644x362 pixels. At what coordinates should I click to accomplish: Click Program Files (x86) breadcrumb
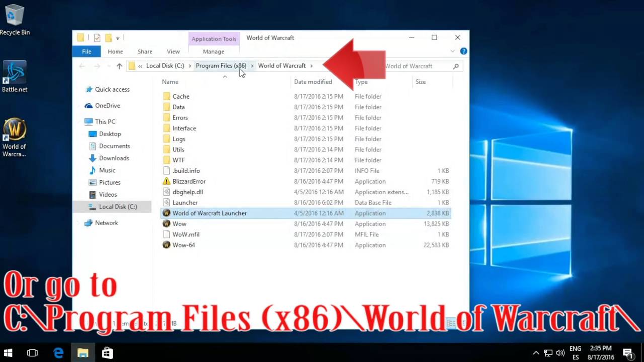click(221, 66)
